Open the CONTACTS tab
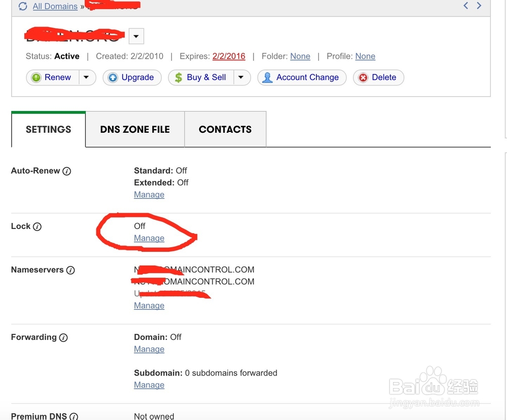The width and height of the screenshot is (507, 420). 225,129
